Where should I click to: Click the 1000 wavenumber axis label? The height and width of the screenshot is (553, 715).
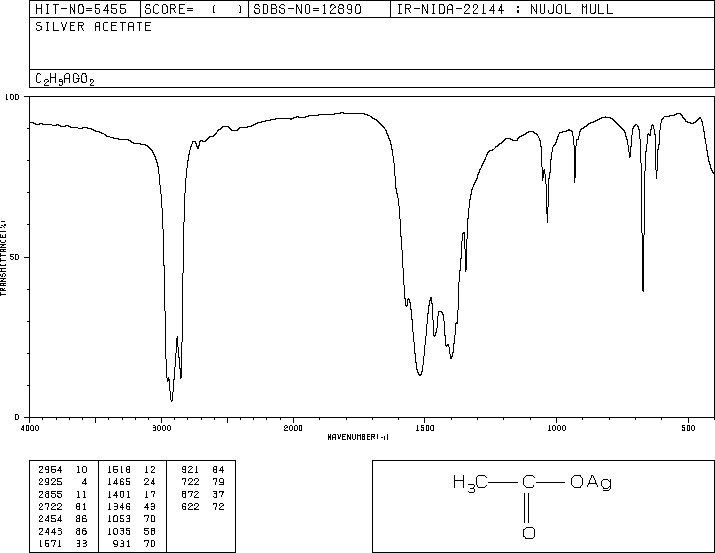(x=556, y=428)
